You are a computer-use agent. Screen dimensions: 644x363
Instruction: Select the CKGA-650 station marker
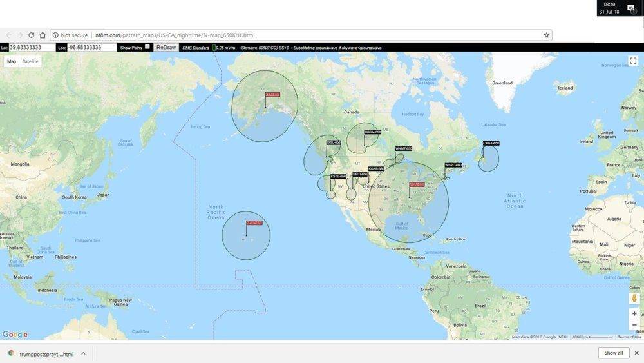491,144
